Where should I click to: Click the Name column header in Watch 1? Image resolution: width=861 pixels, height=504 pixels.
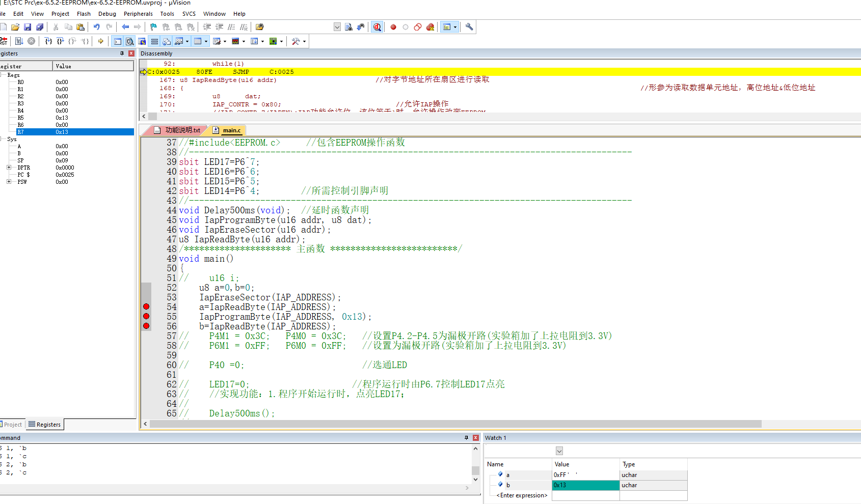coord(518,464)
